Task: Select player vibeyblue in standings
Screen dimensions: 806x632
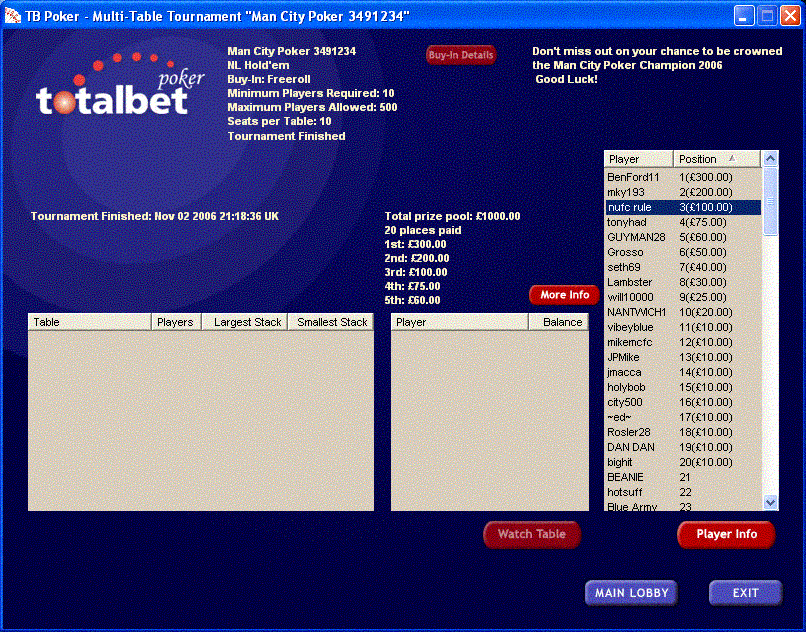Action: [630, 327]
